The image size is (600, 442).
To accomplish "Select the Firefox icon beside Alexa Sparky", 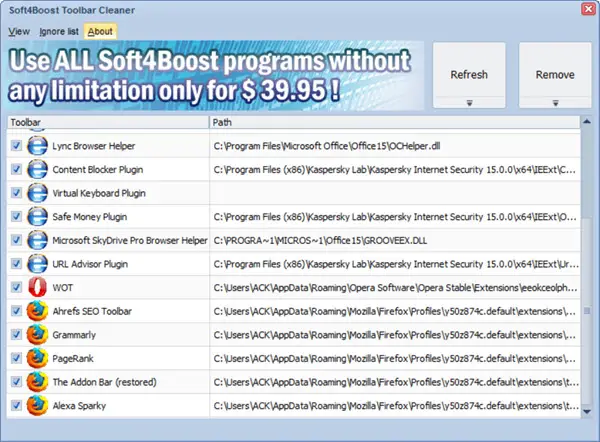I will pyautogui.click(x=38, y=406).
